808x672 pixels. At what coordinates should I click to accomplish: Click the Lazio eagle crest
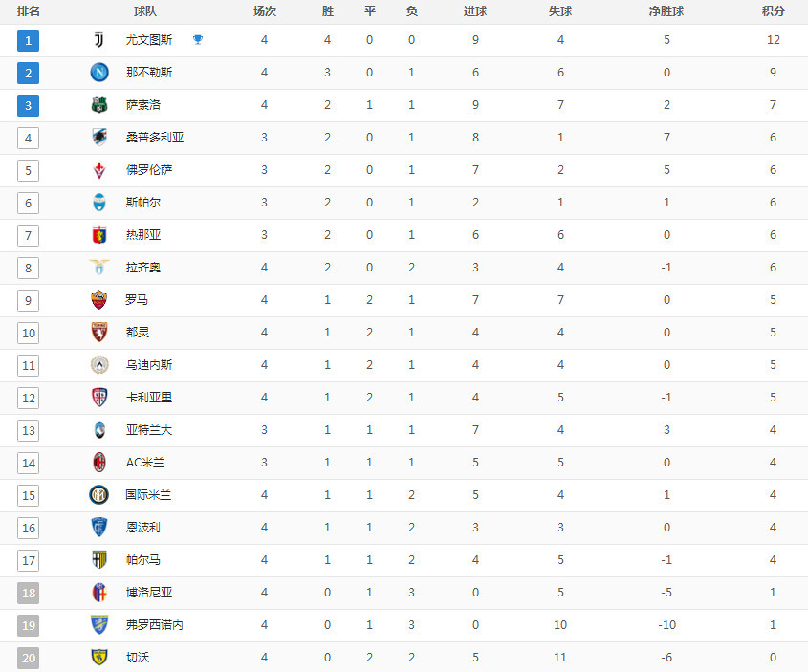(99, 268)
